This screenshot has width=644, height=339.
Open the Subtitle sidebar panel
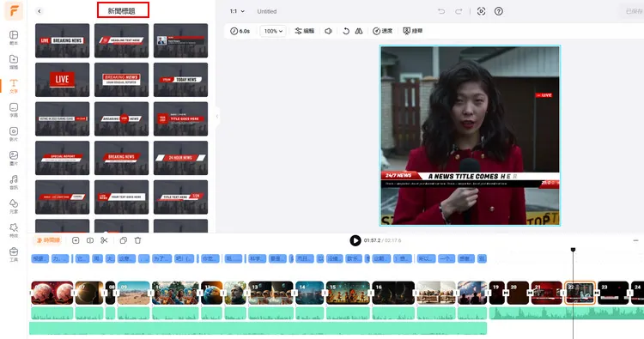(x=14, y=110)
